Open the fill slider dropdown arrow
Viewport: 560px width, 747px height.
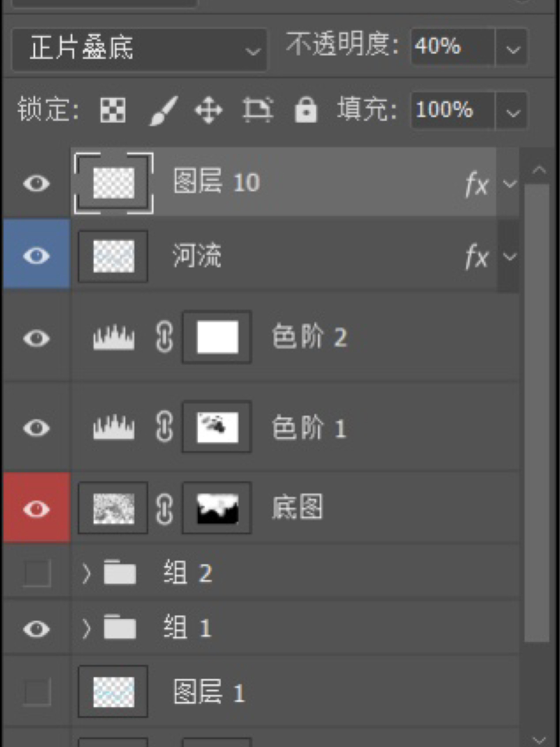click(x=512, y=110)
